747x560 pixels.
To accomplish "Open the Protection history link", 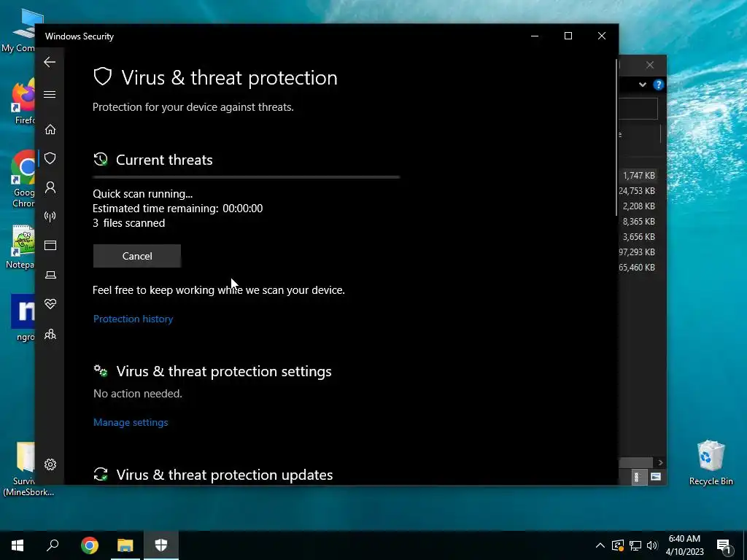I will coord(133,319).
